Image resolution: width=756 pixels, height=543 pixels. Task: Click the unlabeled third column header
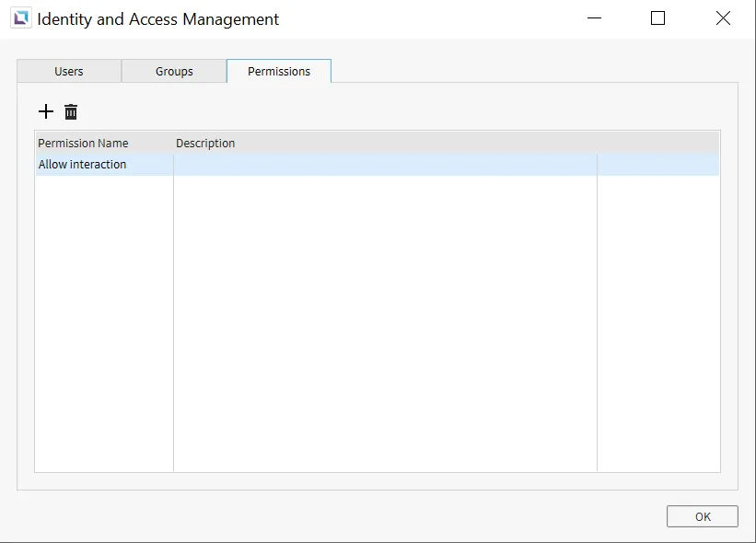657,143
